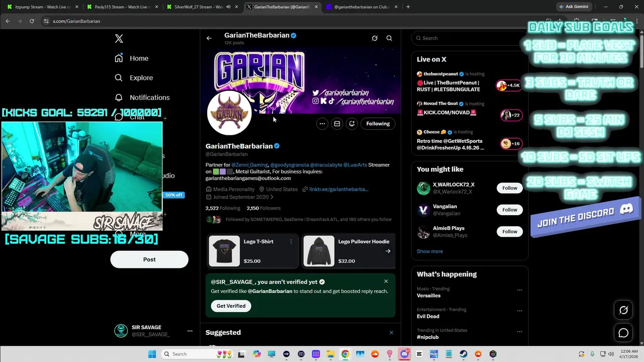The width and height of the screenshot is (644, 362).
Task: Click the floating Grok button
Action: (x=623, y=310)
